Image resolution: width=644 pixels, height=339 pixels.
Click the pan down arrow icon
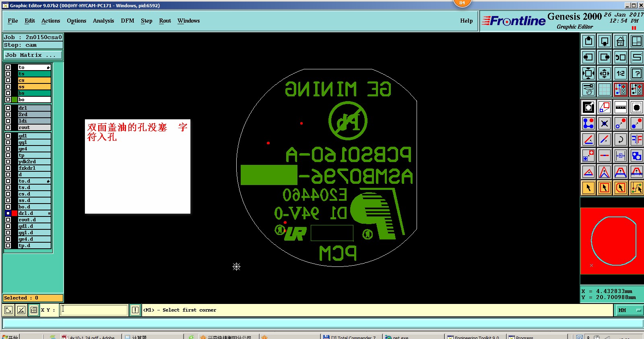pyautogui.click(x=605, y=41)
